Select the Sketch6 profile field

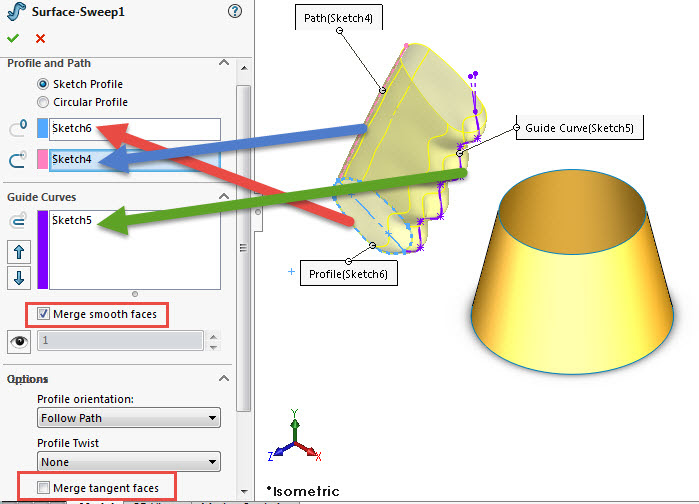pyautogui.click(x=135, y=129)
